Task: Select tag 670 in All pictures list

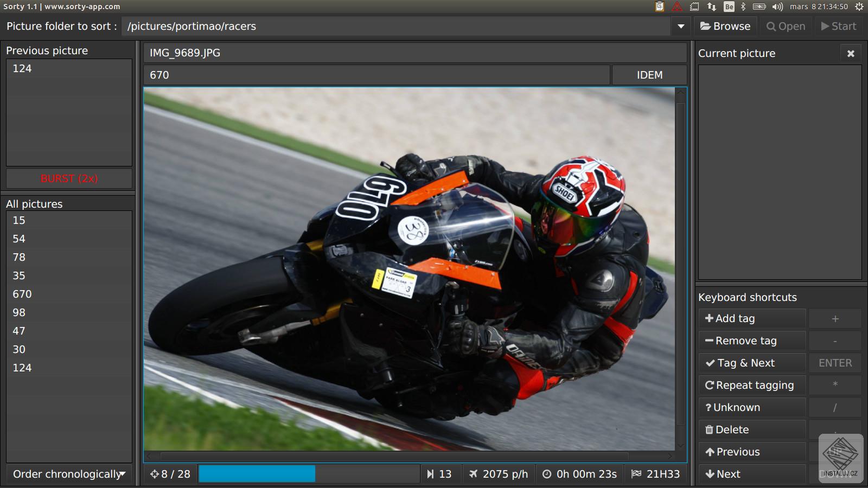Action: point(69,294)
